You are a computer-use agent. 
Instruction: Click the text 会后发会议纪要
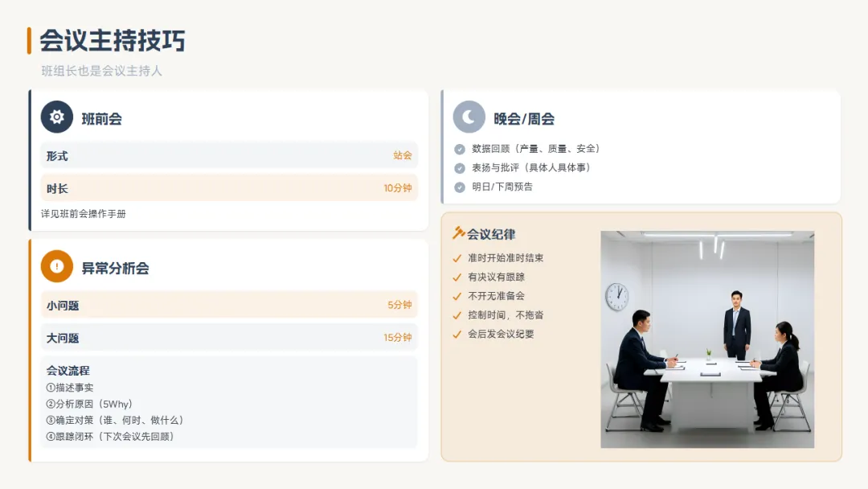click(501, 334)
